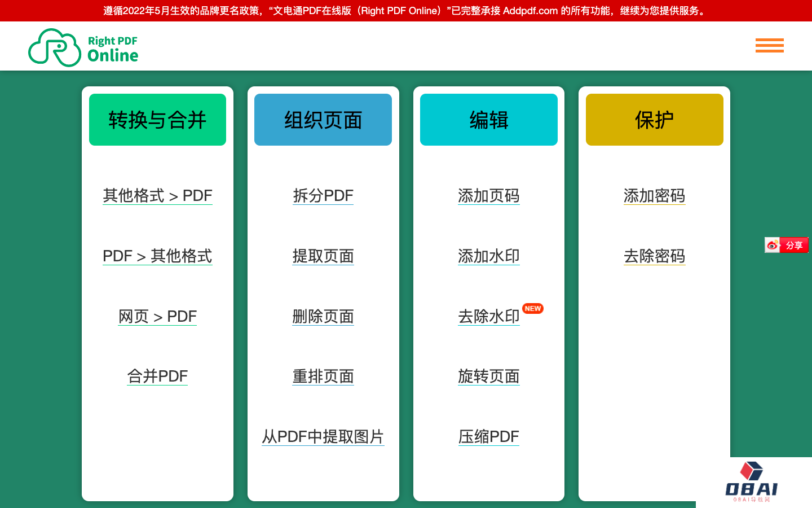Open 添加密码 password protection tool

tap(654, 196)
